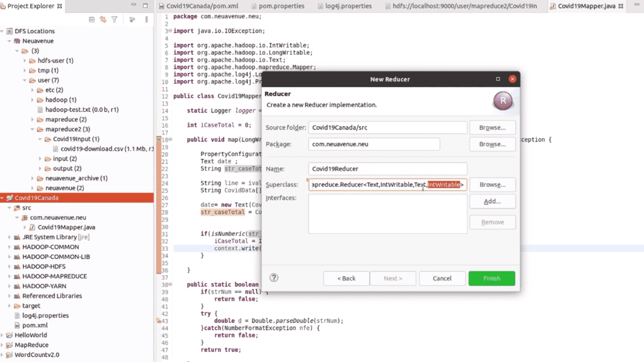This screenshot has height=362, width=644.
Task: Click Browse next to Source folder
Action: pyautogui.click(x=493, y=128)
